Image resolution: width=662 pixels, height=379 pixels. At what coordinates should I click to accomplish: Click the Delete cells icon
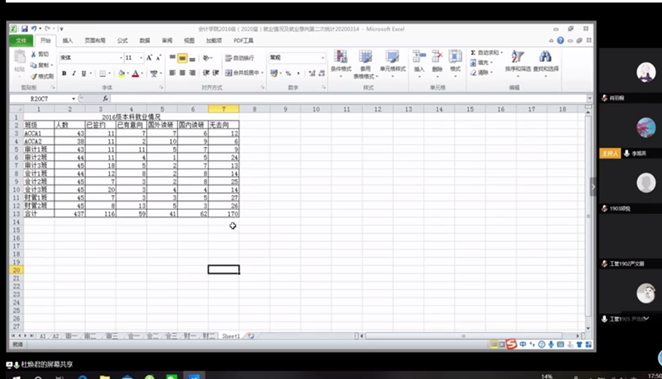[437, 57]
